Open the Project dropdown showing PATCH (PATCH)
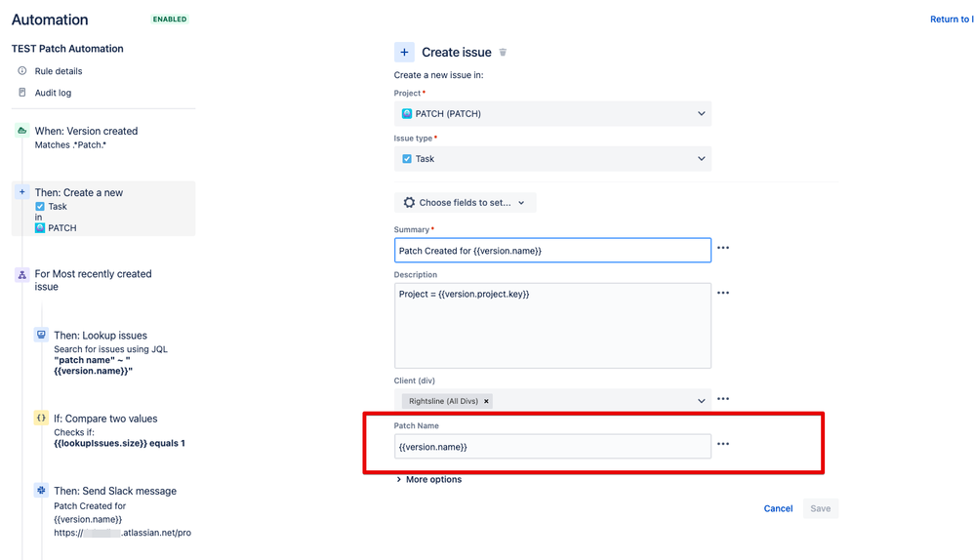 click(552, 113)
